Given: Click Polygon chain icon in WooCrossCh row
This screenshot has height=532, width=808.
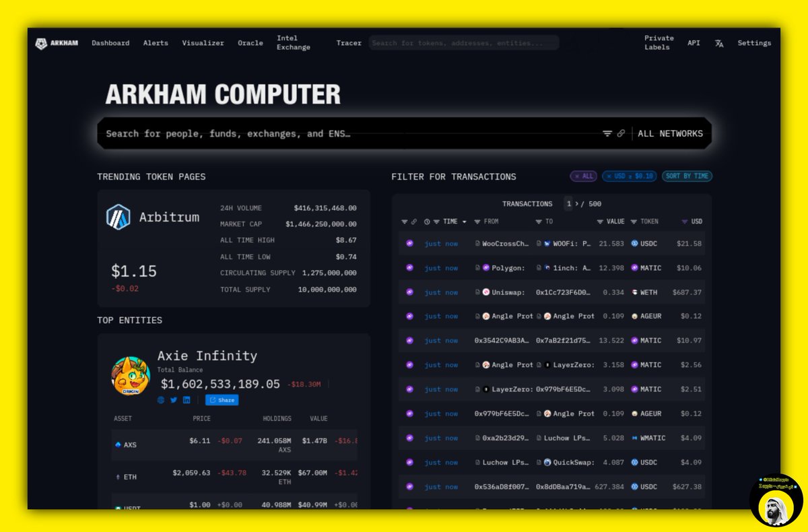Looking at the screenshot, I should [x=409, y=244].
